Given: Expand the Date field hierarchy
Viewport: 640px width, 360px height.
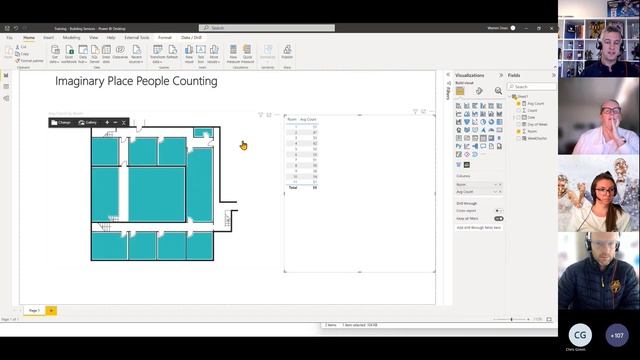Looking at the screenshot, I should (x=514, y=118).
